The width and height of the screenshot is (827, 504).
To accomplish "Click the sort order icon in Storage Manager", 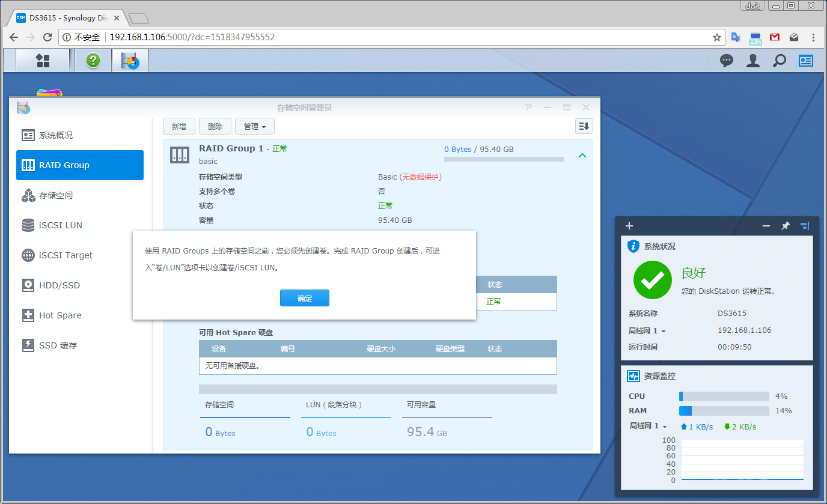I will tap(584, 126).
